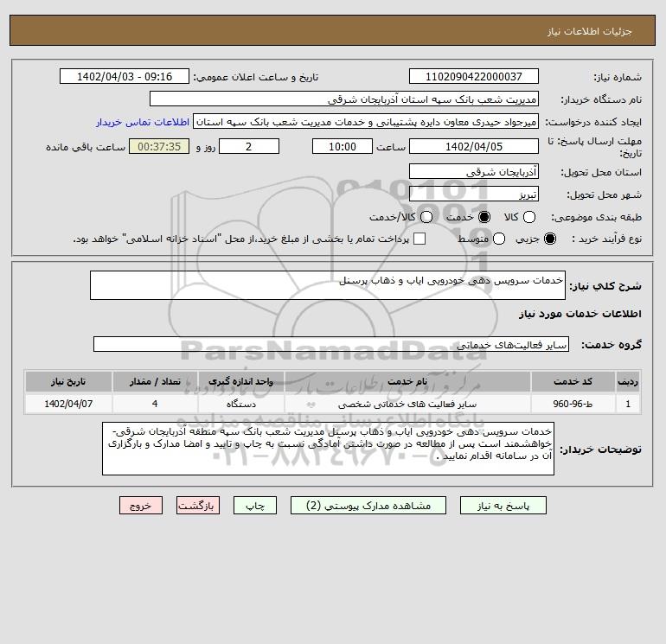Viewport: 666px width, 644px height.
Task: Select the خدمت radio button
Action: (x=483, y=217)
